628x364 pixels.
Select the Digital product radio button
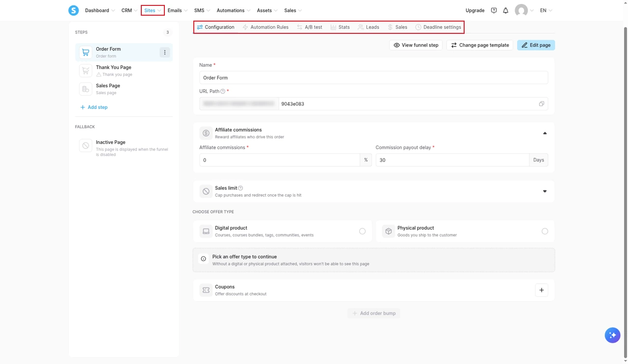(362, 231)
